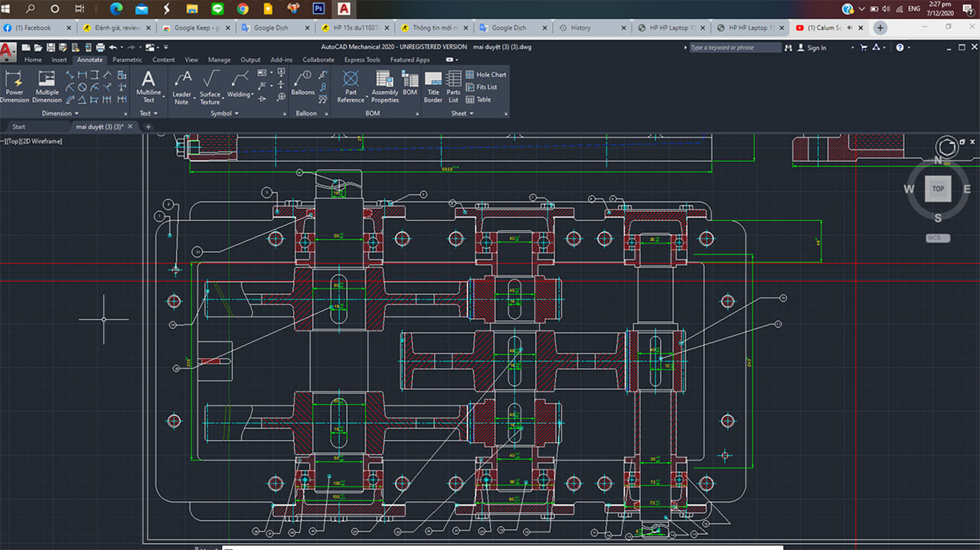
Task: Click the Start file tab
Action: 18,126
